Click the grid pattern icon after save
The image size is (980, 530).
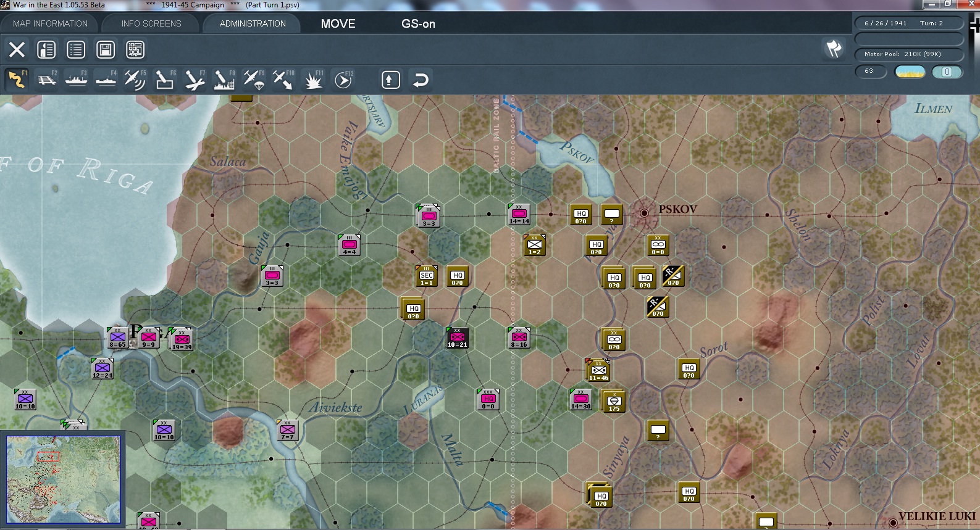tap(135, 49)
